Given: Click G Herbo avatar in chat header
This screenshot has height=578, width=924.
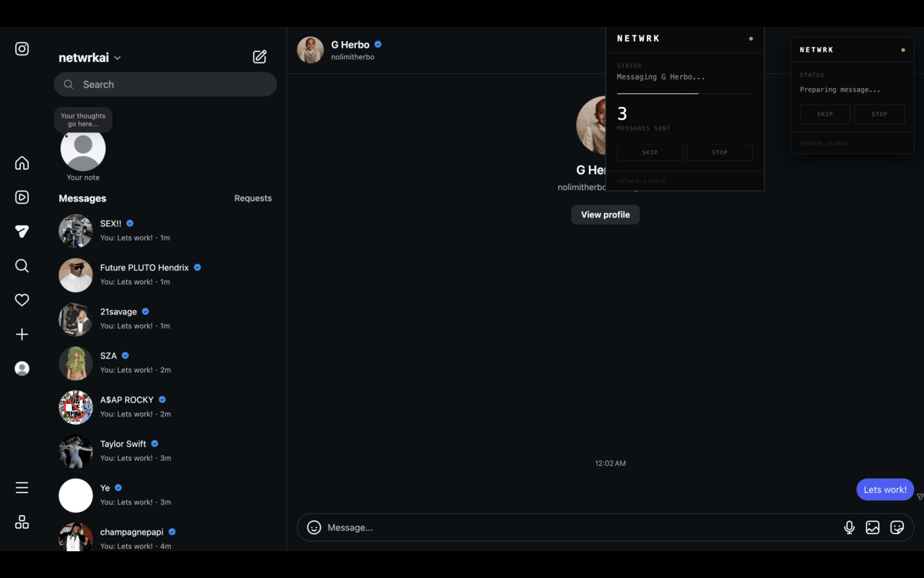Looking at the screenshot, I should click(x=310, y=50).
